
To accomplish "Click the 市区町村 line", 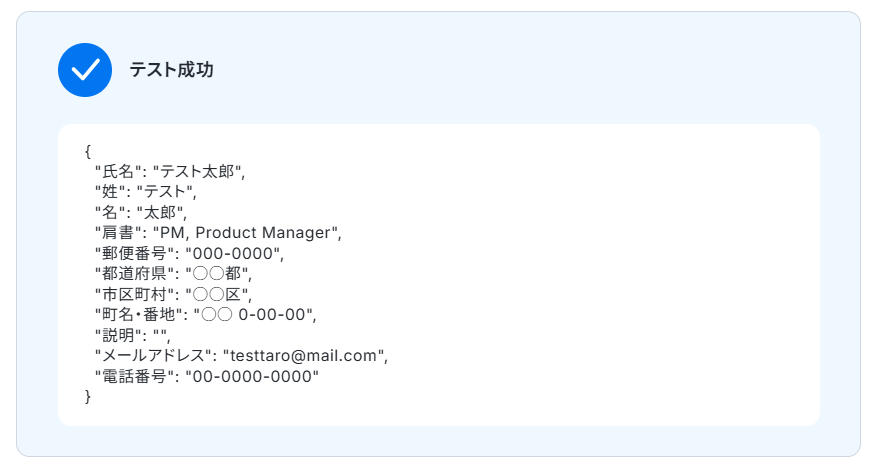I will [x=172, y=294].
